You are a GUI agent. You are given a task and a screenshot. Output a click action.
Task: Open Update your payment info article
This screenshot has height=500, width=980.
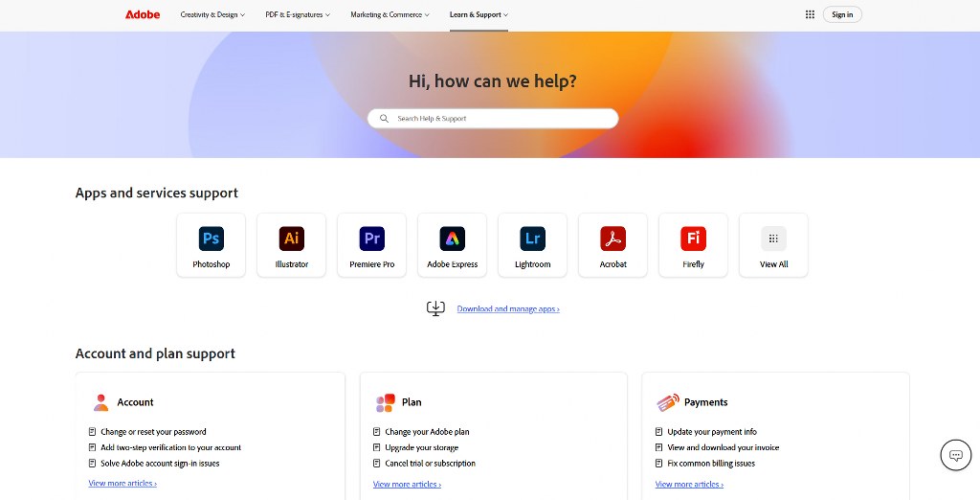(712, 432)
